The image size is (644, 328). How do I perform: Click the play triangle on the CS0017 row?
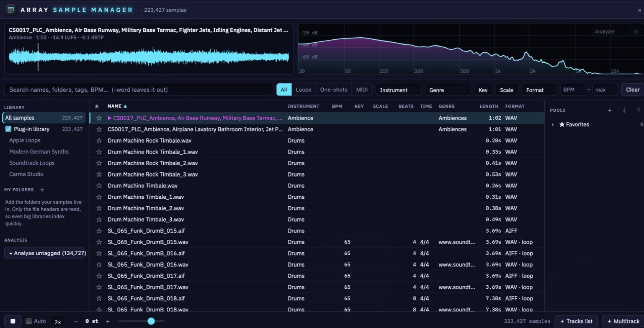(110, 118)
